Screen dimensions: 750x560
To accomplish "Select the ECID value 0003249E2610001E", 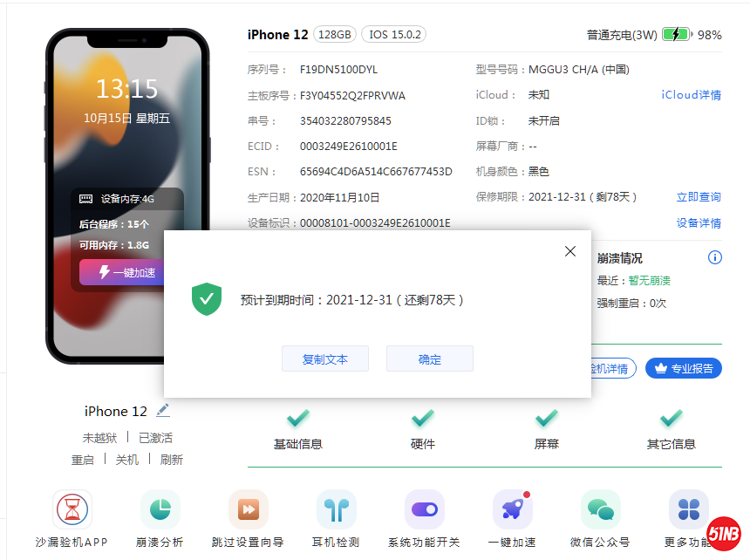I will [x=349, y=147].
